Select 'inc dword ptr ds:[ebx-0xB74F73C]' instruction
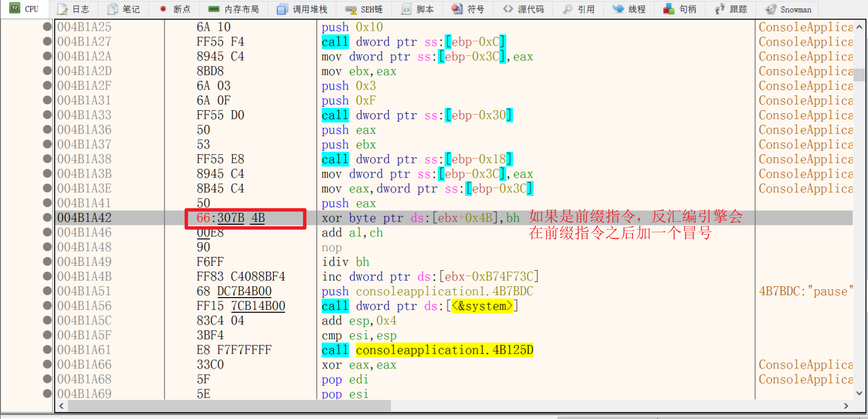 [x=430, y=277]
